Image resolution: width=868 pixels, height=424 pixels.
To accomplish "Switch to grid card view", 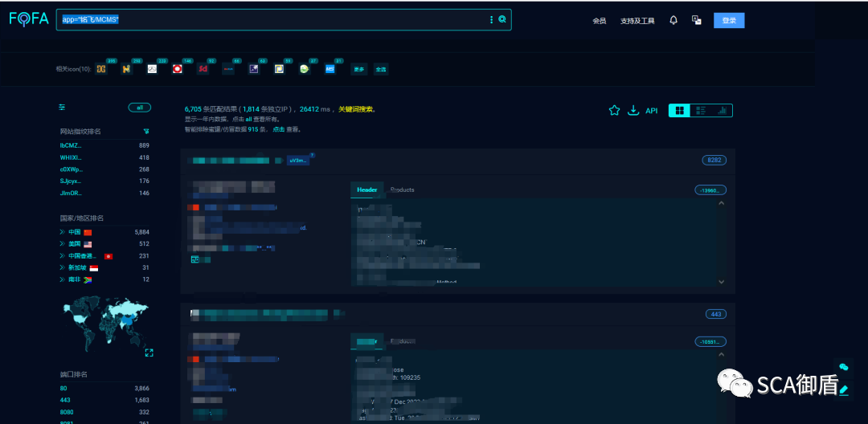I will pyautogui.click(x=679, y=111).
